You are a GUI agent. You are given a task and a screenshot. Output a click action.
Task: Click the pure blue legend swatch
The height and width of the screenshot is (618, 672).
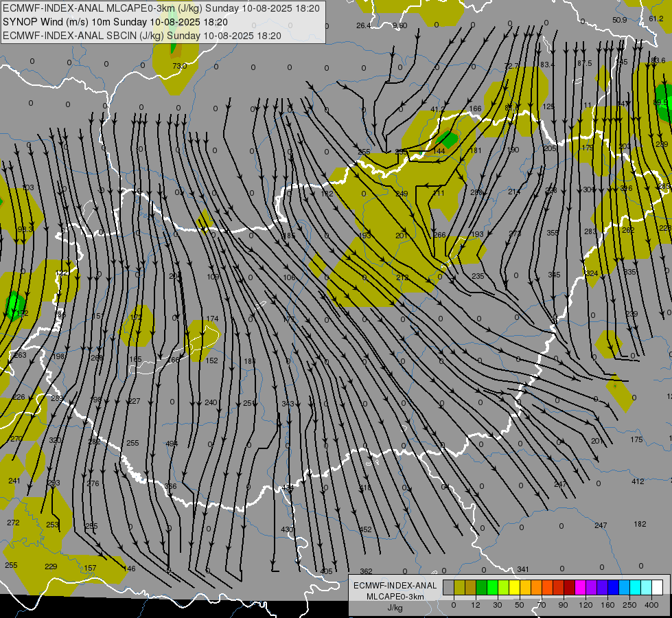click(613, 588)
